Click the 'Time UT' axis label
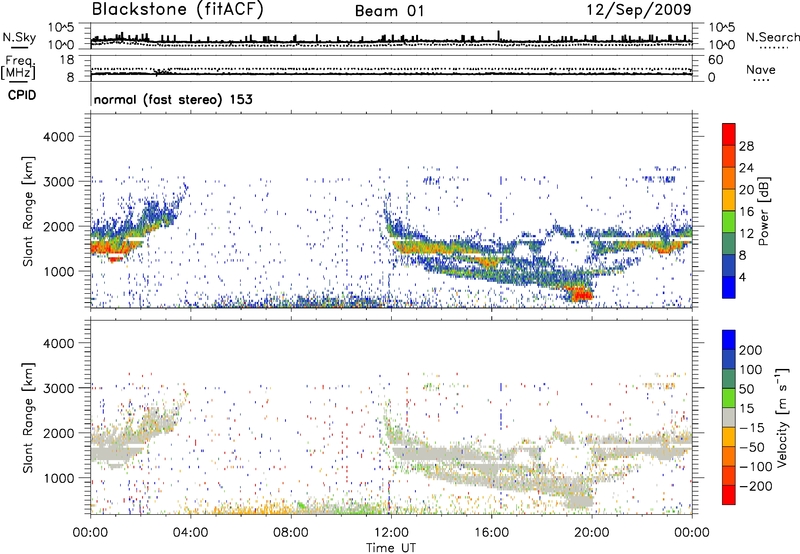The image size is (800, 554). (391, 548)
